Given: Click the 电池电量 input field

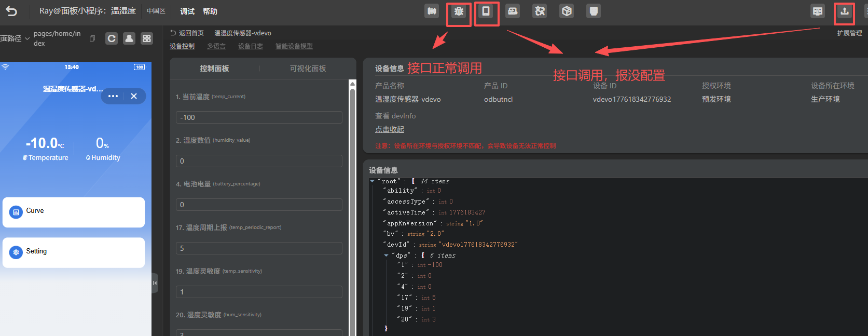Looking at the screenshot, I should [x=259, y=205].
